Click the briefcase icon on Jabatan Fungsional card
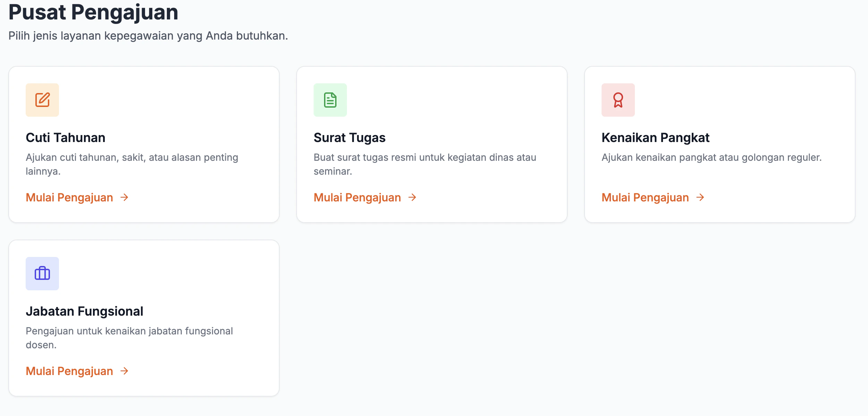Viewport: 868px width, 416px height. tap(42, 274)
